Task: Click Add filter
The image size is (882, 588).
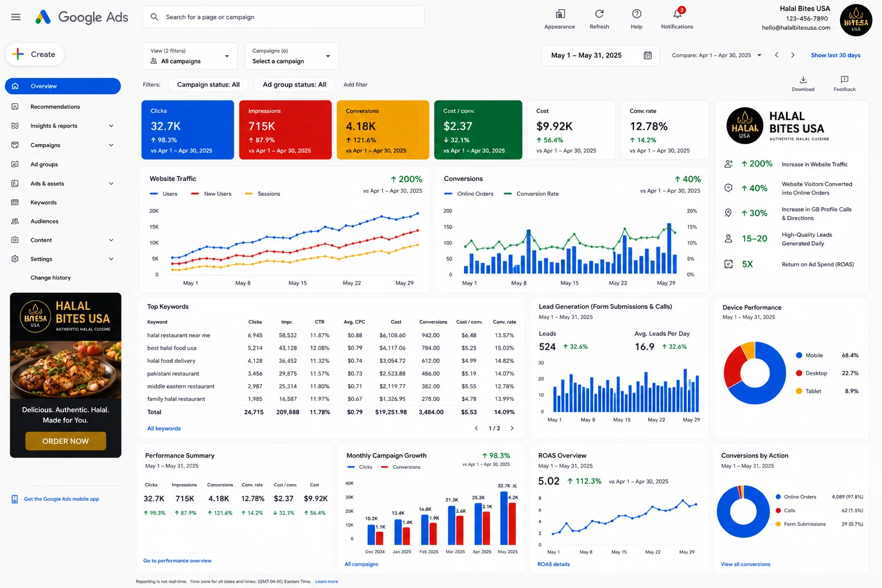Action: click(355, 84)
